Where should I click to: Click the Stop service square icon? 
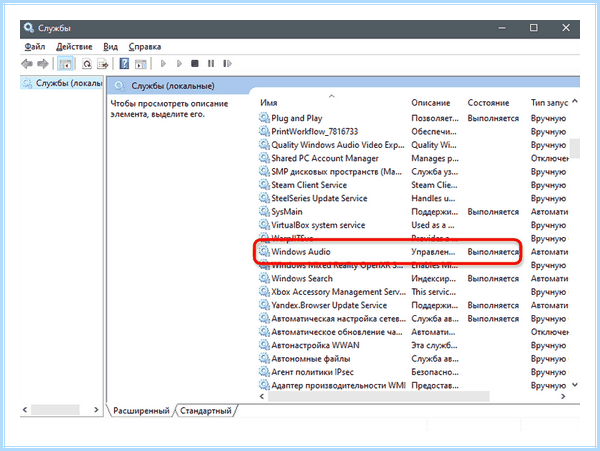tap(195, 63)
